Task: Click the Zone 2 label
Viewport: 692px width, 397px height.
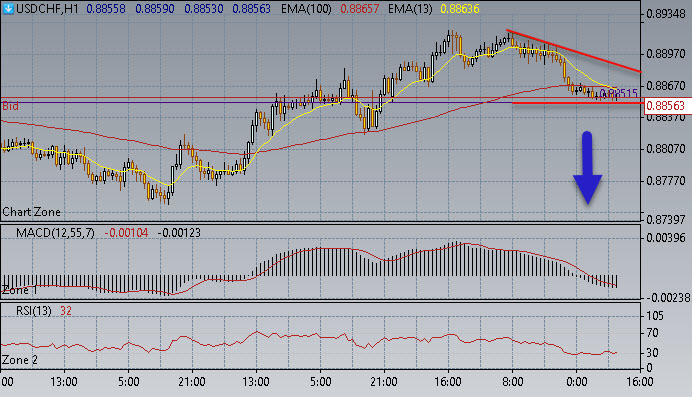Action: click(20, 360)
